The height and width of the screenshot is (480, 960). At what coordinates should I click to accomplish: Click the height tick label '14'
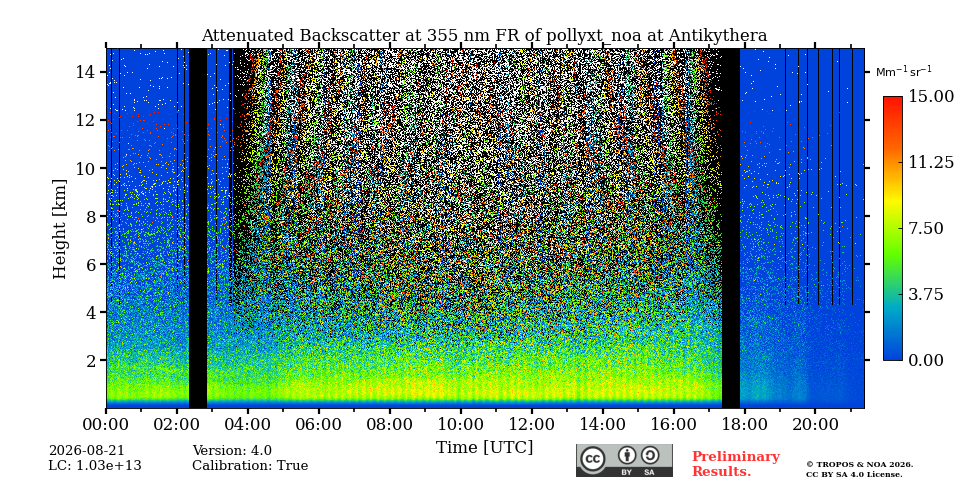click(x=88, y=72)
